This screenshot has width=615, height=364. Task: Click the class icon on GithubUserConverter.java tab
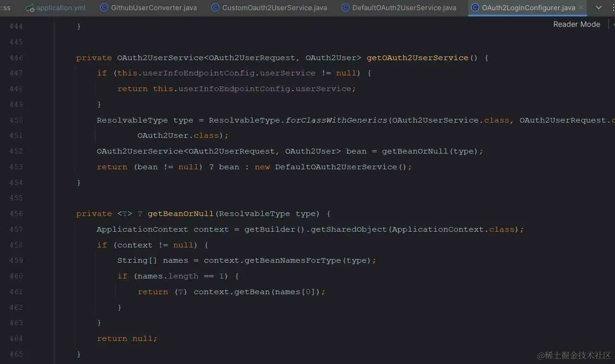[104, 8]
